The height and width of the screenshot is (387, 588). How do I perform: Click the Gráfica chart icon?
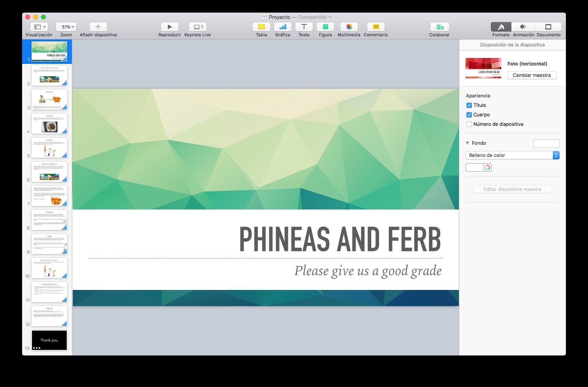[283, 27]
